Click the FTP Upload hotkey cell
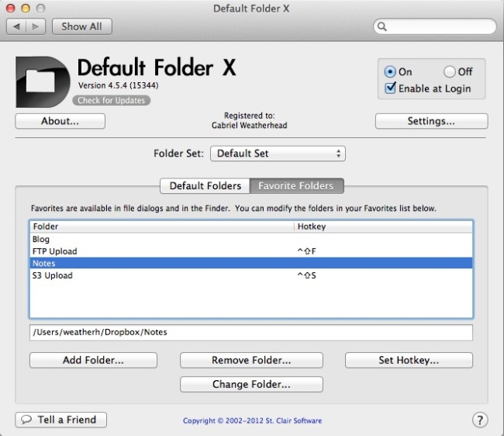This screenshot has height=436, width=504. pos(384,251)
